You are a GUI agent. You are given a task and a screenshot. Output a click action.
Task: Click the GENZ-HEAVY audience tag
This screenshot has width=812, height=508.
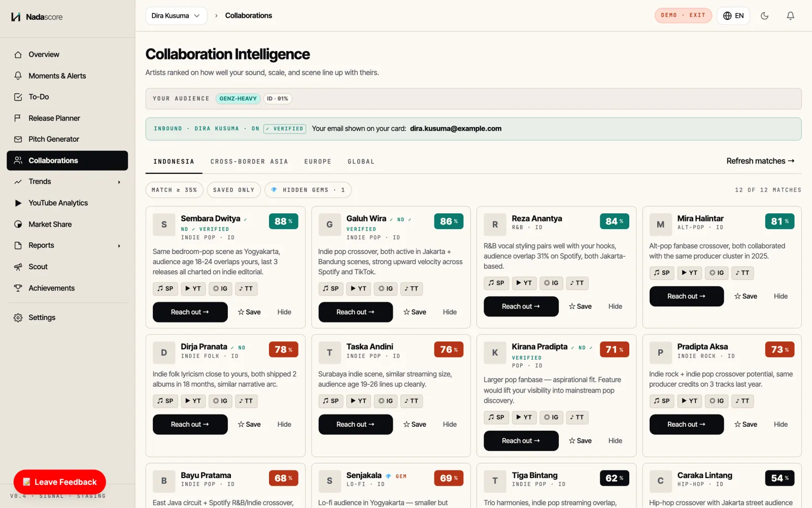[238, 99]
